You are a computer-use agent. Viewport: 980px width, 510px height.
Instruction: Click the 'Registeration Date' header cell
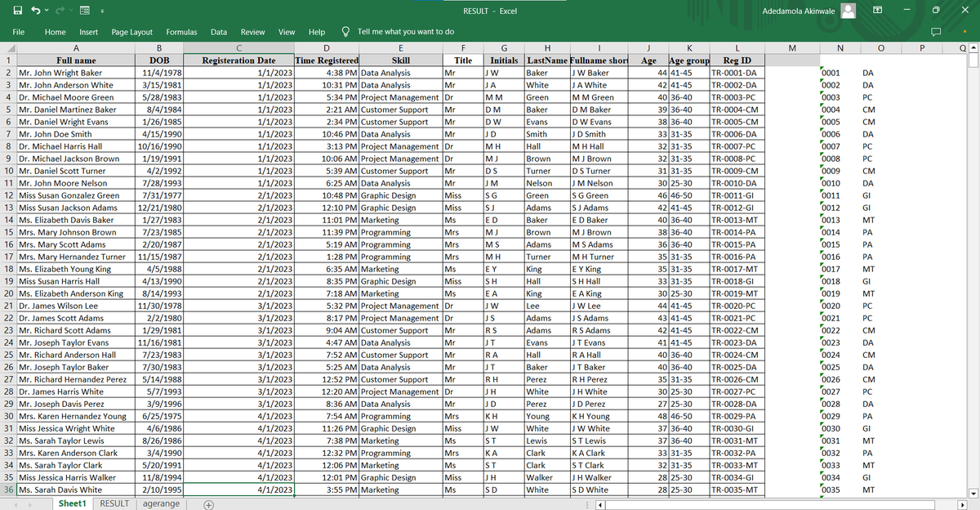pyautogui.click(x=238, y=60)
